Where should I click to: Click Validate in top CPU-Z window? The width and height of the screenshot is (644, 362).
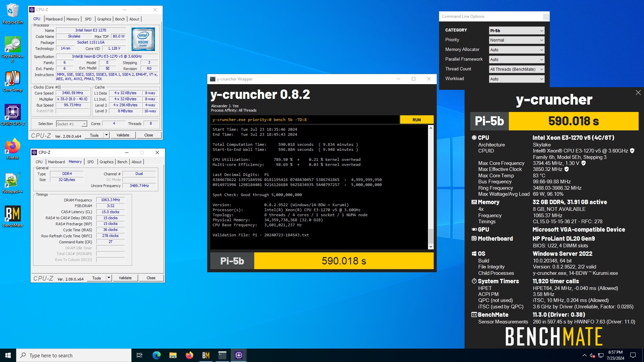tap(123, 135)
